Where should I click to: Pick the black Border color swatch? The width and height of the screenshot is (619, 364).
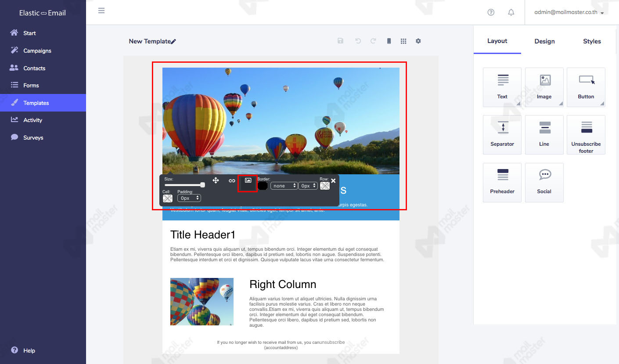[x=263, y=186]
